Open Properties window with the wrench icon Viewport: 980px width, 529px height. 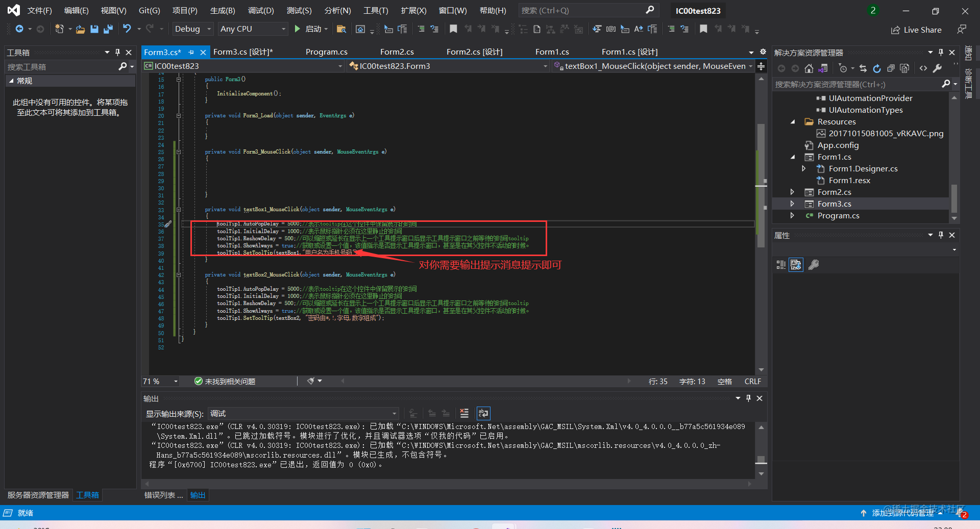[938, 68]
